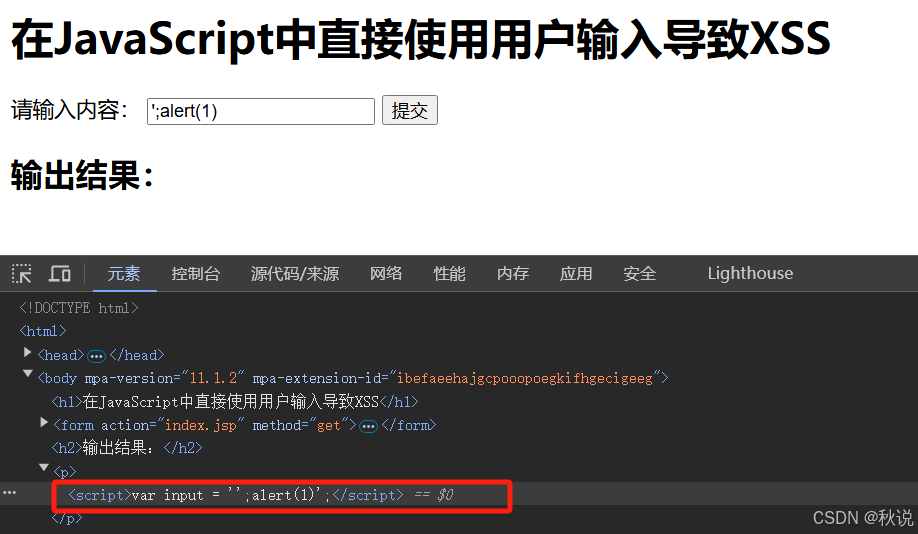Open the Lighthouse tab
Image resolution: width=918 pixels, height=534 pixels.
click(750, 273)
